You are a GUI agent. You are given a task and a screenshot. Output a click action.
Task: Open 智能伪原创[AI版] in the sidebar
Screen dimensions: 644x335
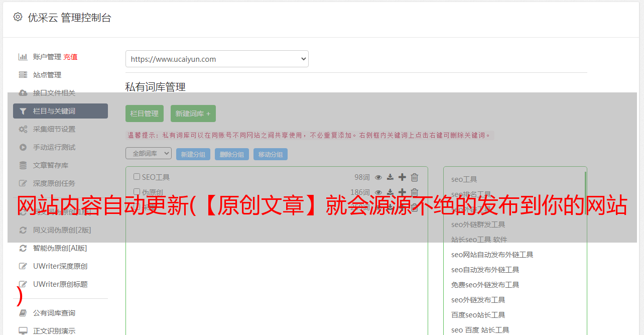coord(60,248)
